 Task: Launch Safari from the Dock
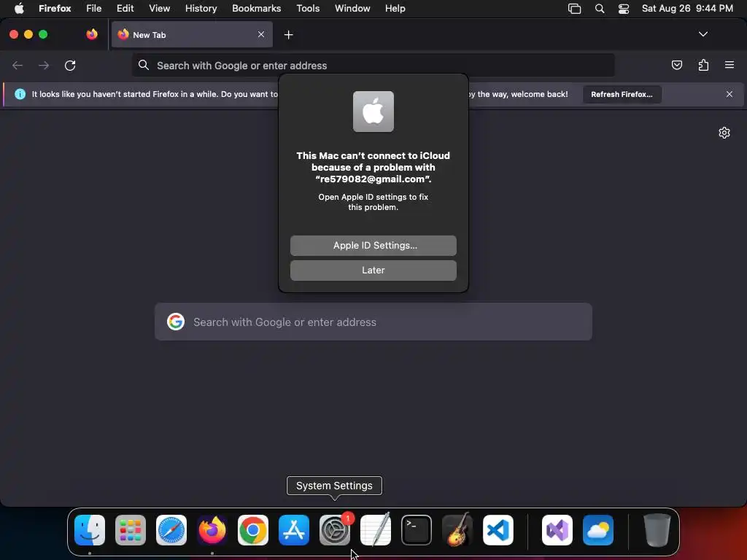(x=171, y=530)
